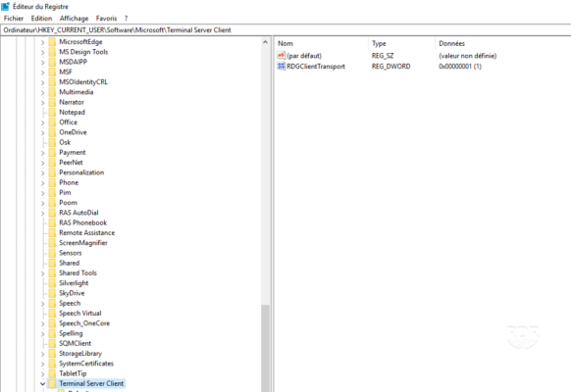Select the Personalization folder icon
Screen dimensions: 571x392
[x=52, y=172]
